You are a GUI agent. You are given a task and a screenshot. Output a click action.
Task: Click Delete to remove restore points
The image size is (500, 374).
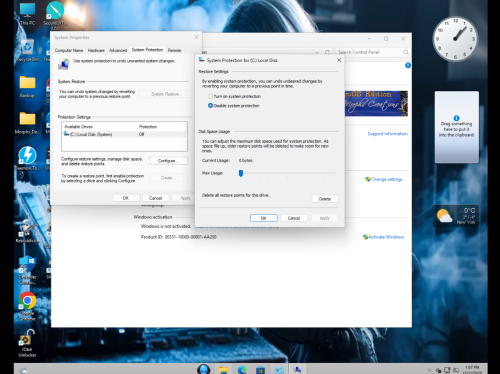pyautogui.click(x=325, y=199)
